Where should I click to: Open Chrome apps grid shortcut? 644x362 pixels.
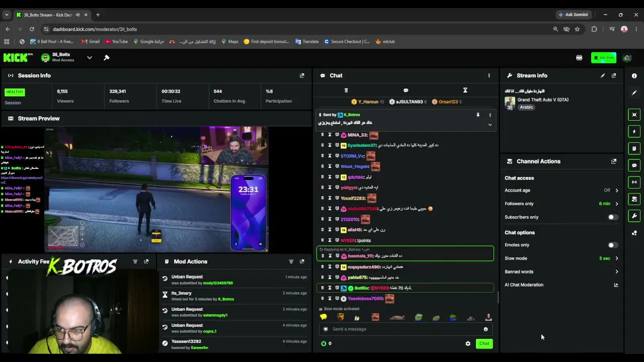7,42
